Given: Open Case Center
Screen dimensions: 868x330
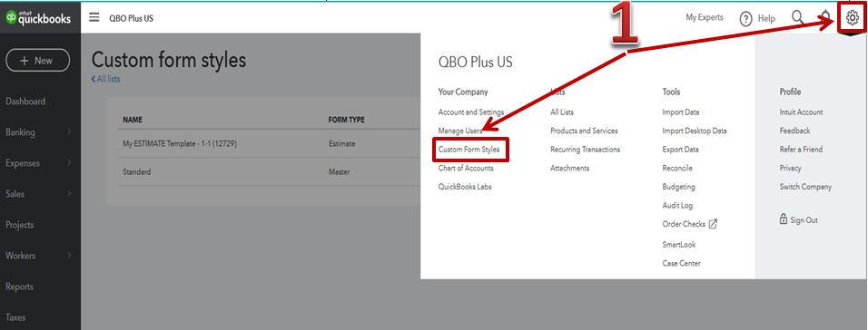Looking at the screenshot, I should pos(682,264).
